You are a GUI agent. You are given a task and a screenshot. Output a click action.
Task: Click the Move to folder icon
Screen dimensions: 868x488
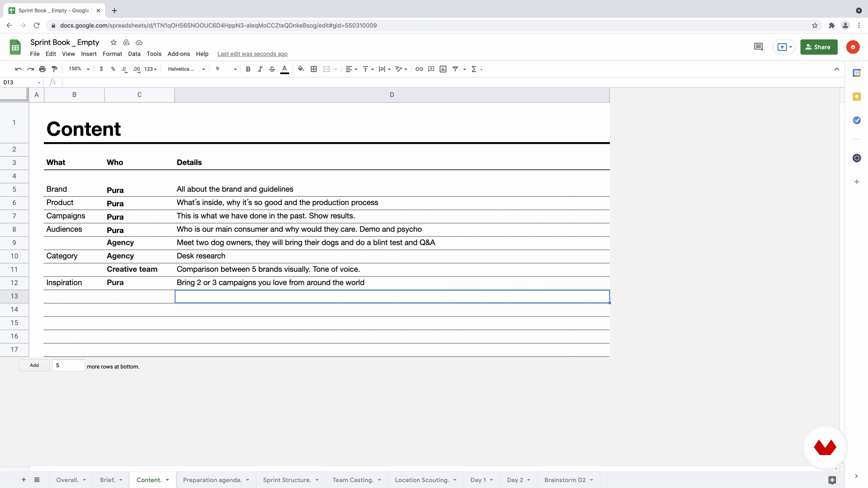[126, 42]
